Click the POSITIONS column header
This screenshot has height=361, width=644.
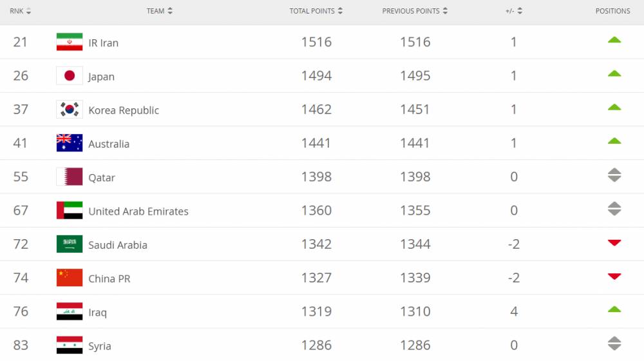point(612,11)
